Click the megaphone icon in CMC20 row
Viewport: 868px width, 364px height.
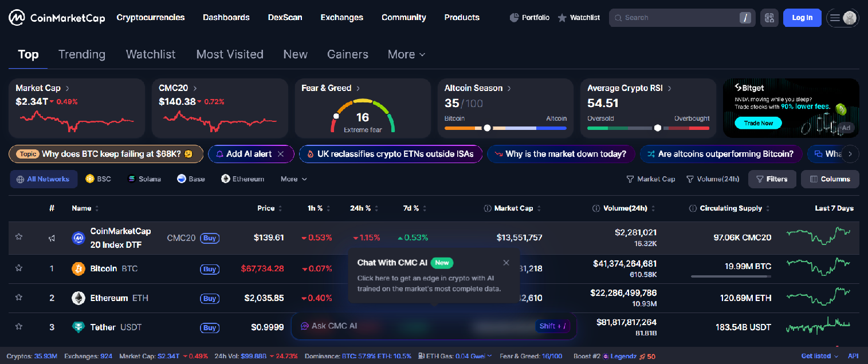[x=52, y=238]
